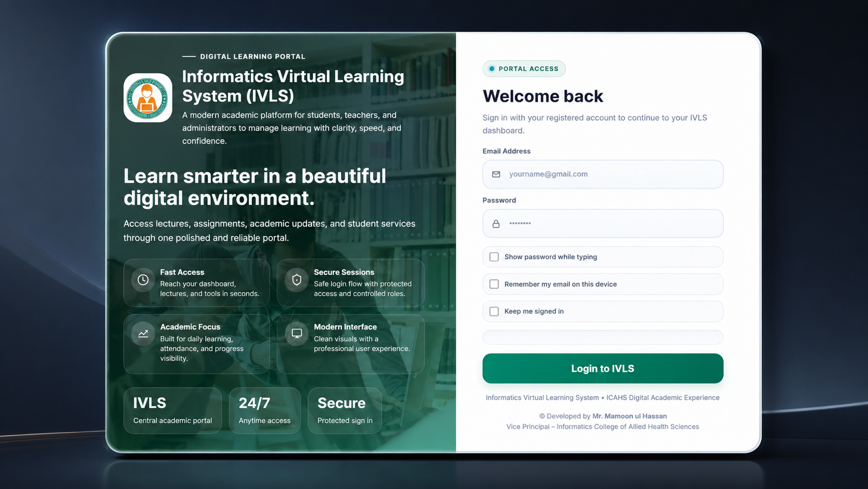
Task: Click the 24/7 Anytime access tile
Action: pos(265,411)
